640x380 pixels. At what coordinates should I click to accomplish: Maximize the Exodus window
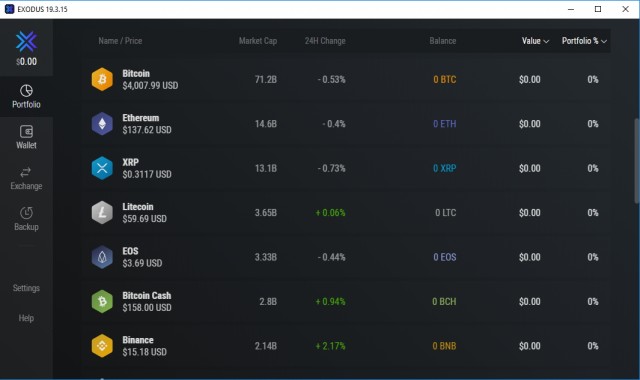(x=598, y=9)
